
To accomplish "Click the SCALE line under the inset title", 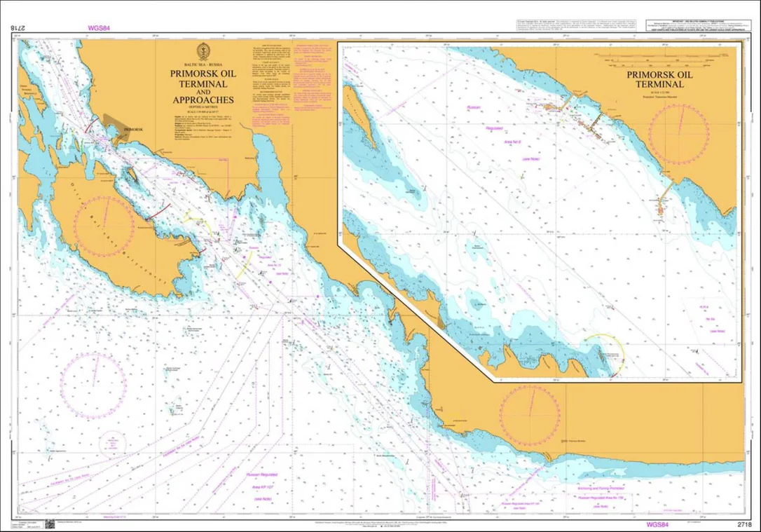I will [x=659, y=93].
